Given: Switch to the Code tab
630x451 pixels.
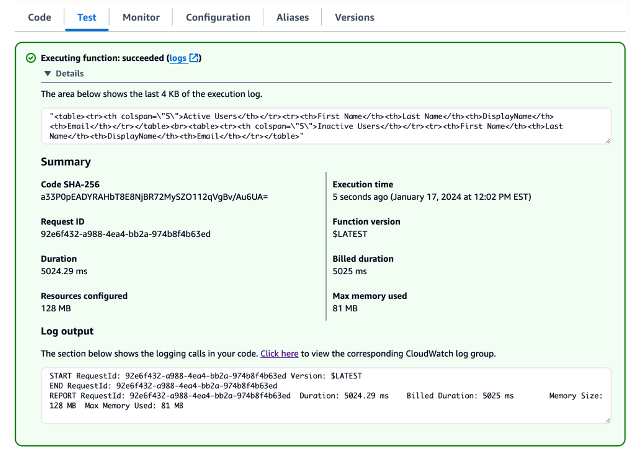Looking at the screenshot, I should 39,17.
